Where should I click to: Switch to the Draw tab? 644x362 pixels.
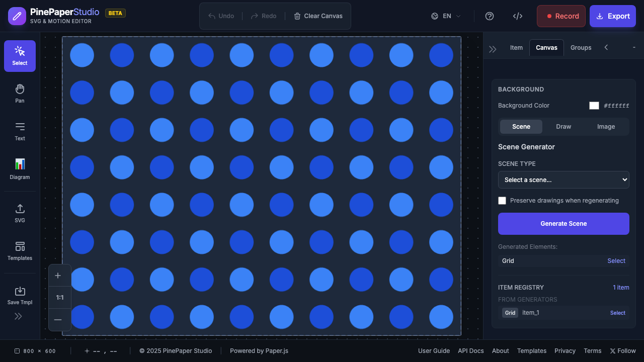click(x=563, y=127)
